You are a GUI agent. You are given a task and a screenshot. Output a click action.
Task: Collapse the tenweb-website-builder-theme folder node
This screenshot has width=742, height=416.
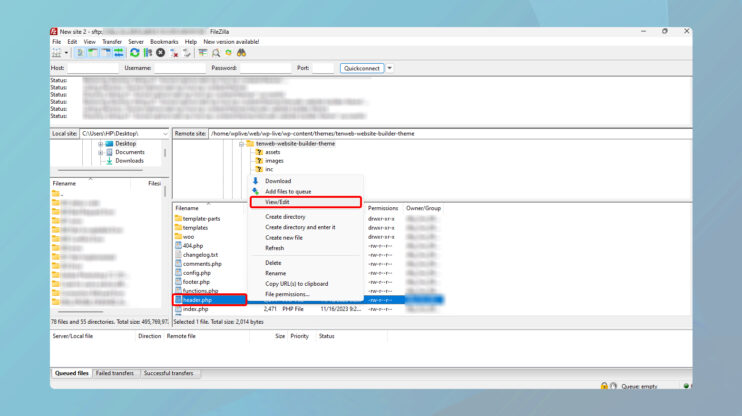pyautogui.click(x=242, y=143)
